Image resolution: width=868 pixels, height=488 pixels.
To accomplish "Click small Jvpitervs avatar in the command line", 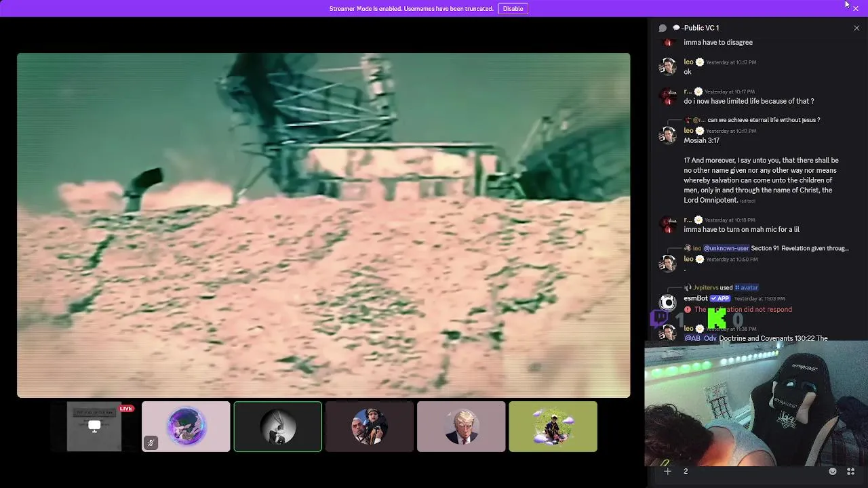I will 688,287.
